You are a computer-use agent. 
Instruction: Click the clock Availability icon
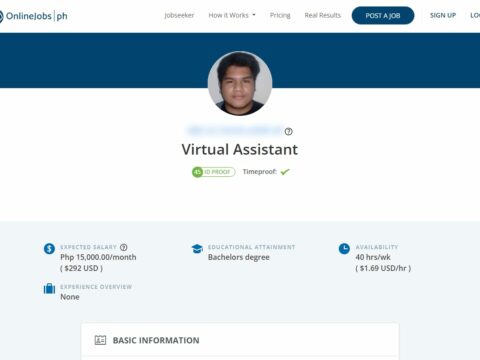point(344,249)
